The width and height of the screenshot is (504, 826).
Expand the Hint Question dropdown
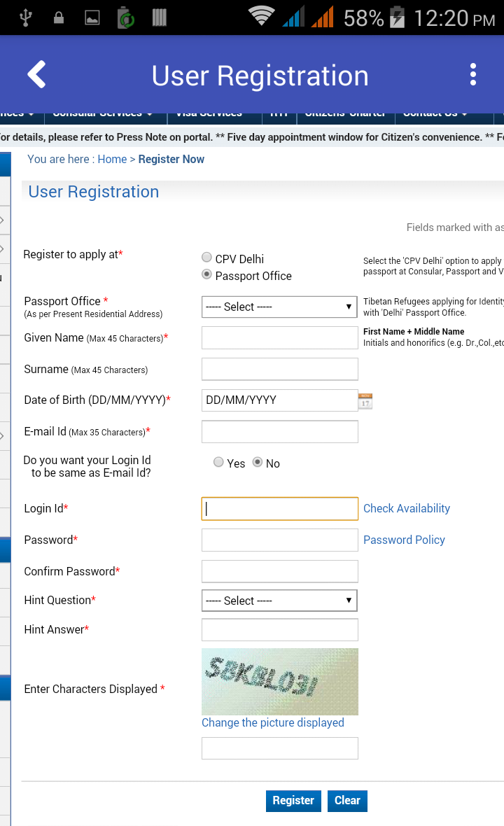[x=279, y=601]
